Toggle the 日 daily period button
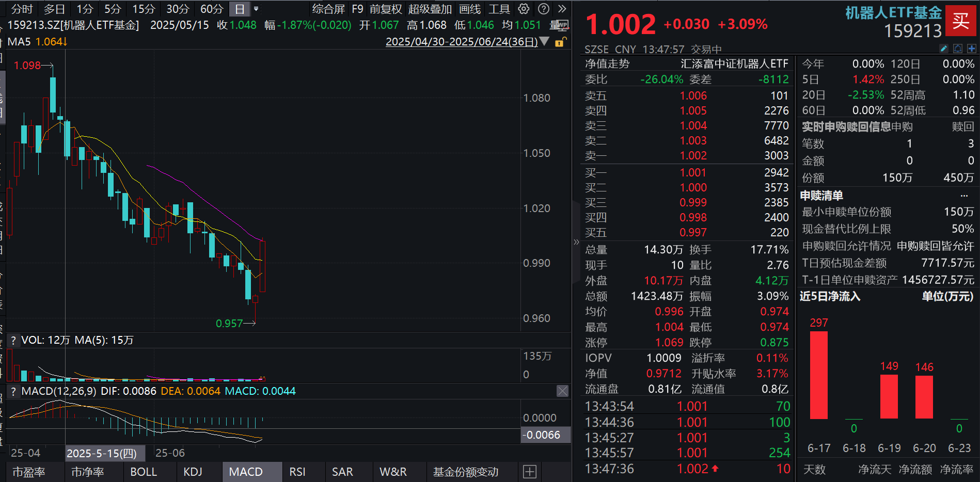Screen dimensions: 980x482 [240, 9]
